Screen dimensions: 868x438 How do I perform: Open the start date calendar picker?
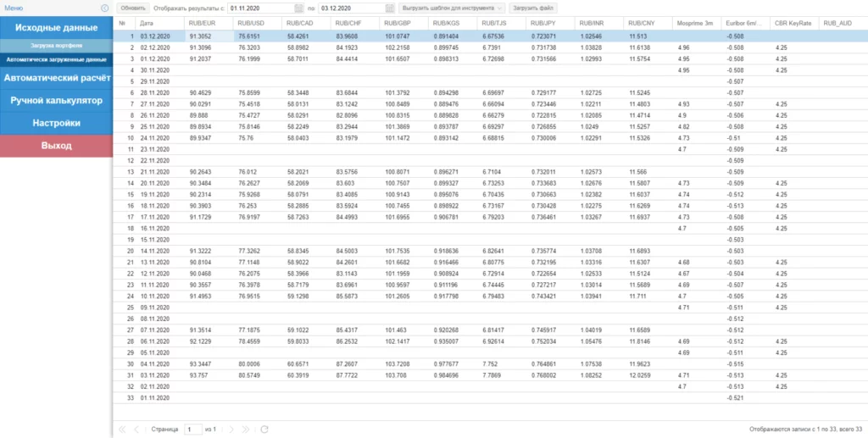(x=298, y=8)
